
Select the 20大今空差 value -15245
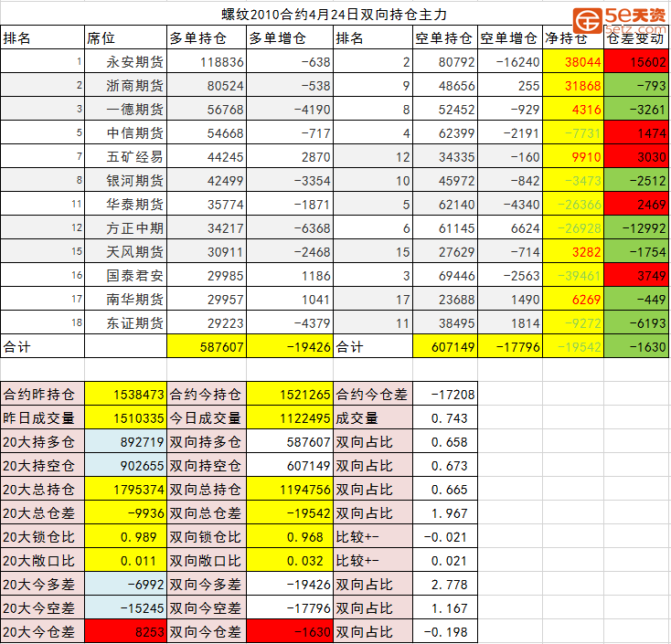click(x=125, y=607)
